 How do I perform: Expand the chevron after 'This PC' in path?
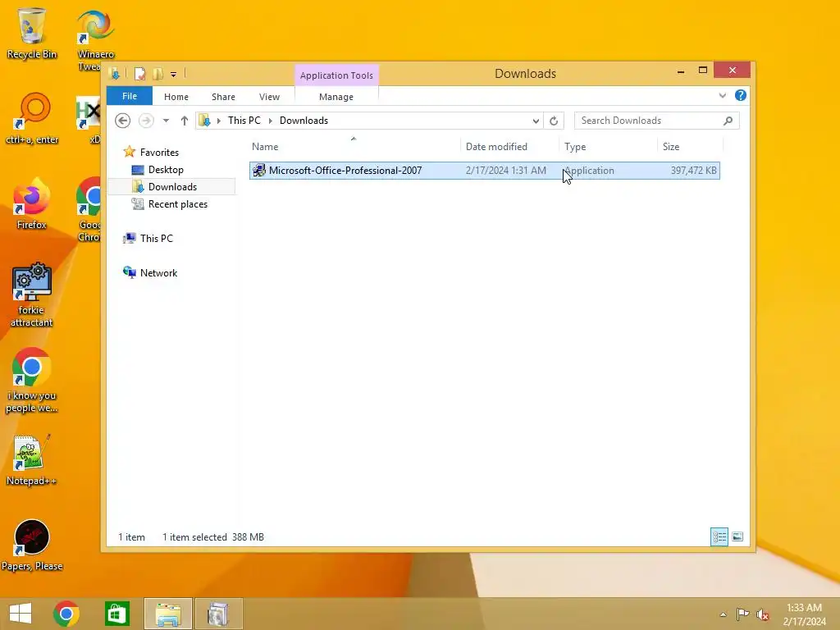pos(271,121)
